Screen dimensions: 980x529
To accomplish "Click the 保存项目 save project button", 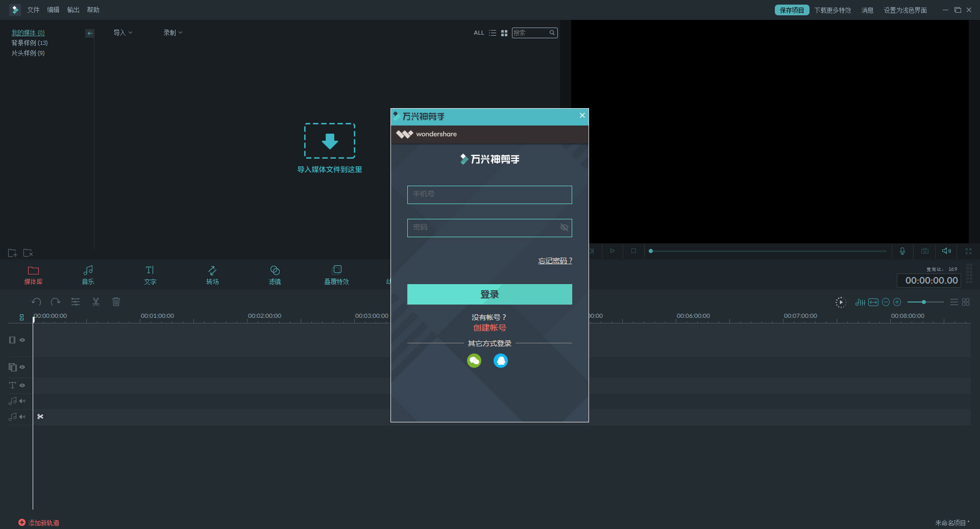I will pos(792,10).
